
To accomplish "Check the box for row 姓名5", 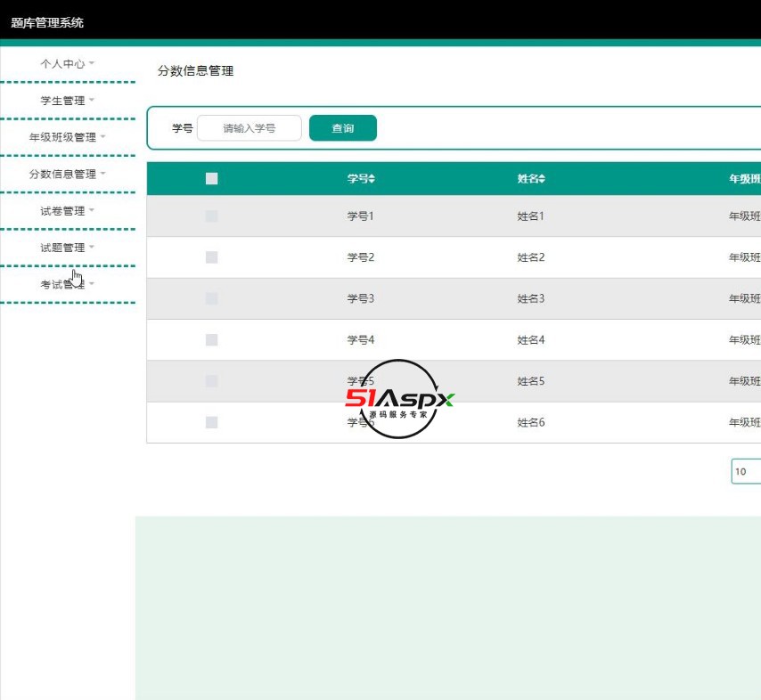I will tap(211, 381).
